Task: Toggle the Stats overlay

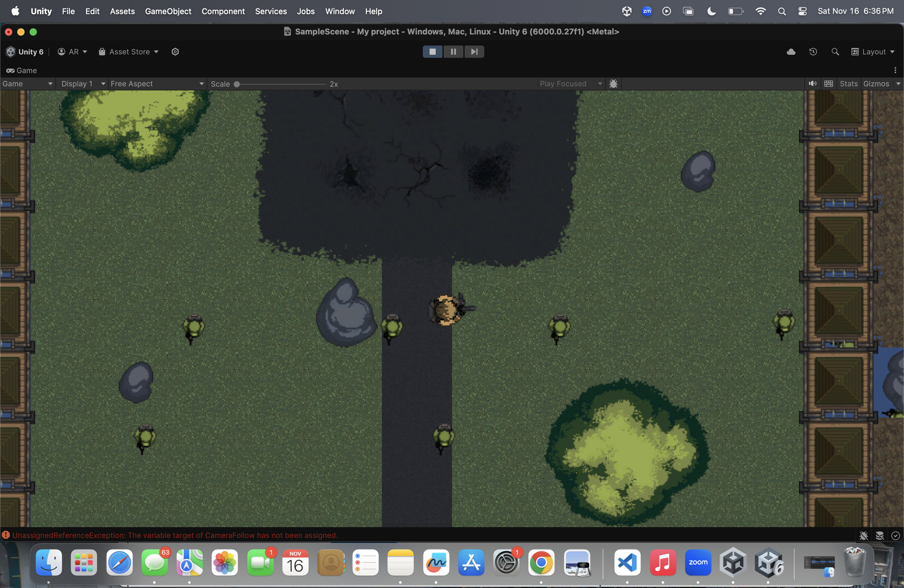Action: [x=848, y=84]
